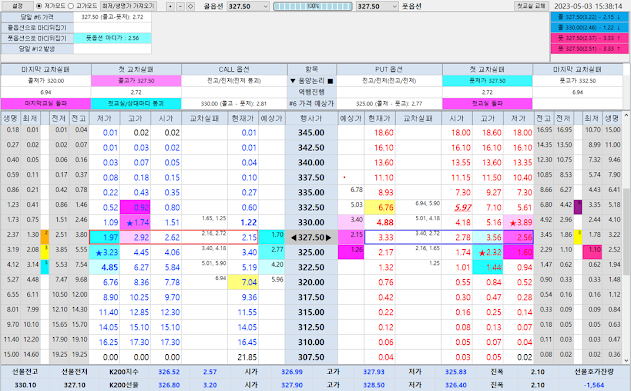
Task: Click the yellow put current price 6.76
Action: click(x=379, y=208)
